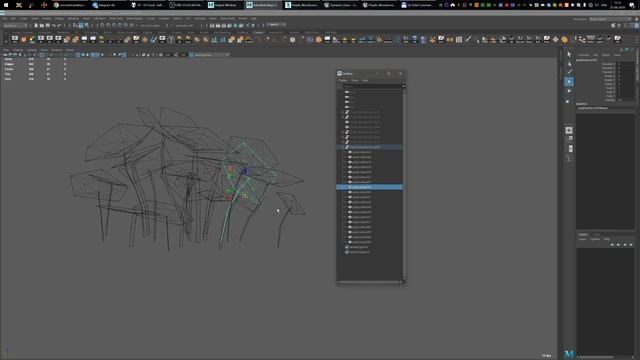Viewport: 640px width, 360px height.
Task: Open the Windows Start button
Action: 6,5
